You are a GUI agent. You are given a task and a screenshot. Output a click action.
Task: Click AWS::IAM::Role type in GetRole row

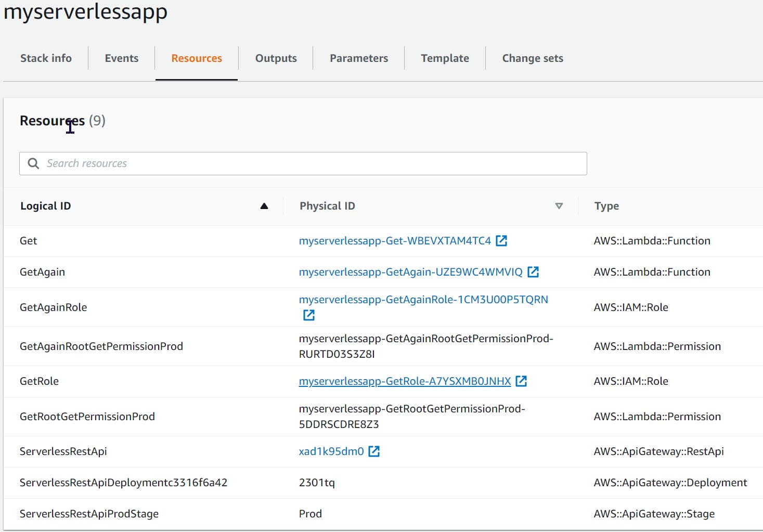pos(631,381)
